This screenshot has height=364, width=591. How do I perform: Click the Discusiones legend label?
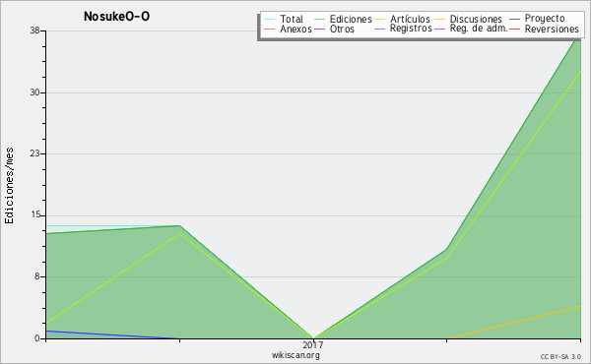(476, 19)
